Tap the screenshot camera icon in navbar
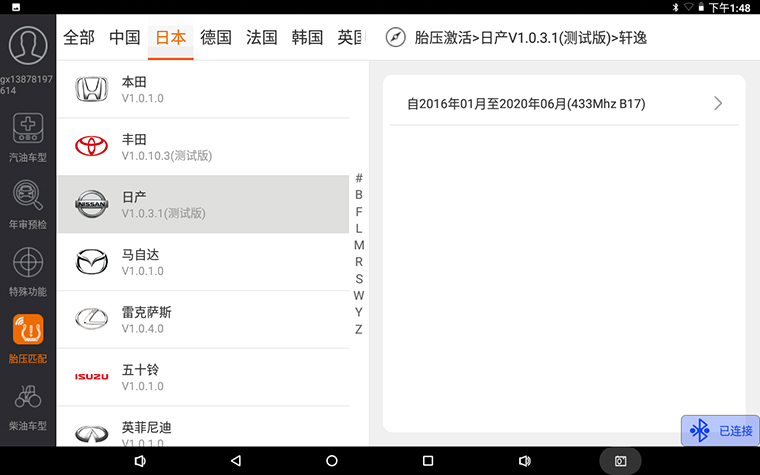Image resolution: width=760 pixels, height=475 pixels. tap(620, 461)
